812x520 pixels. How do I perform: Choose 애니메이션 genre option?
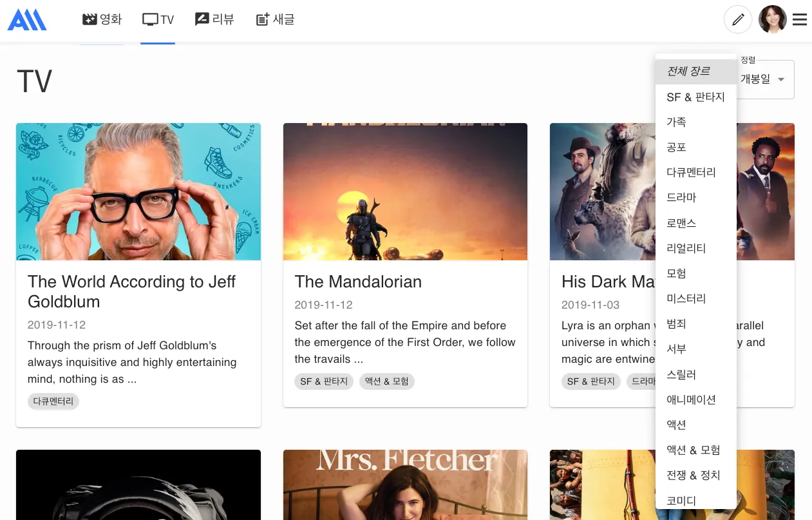point(696,400)
